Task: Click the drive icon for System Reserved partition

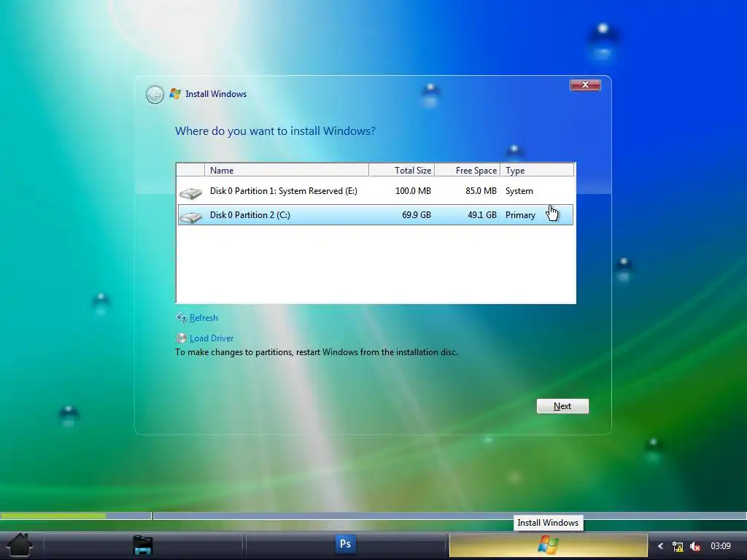Action: coord(190,192)
